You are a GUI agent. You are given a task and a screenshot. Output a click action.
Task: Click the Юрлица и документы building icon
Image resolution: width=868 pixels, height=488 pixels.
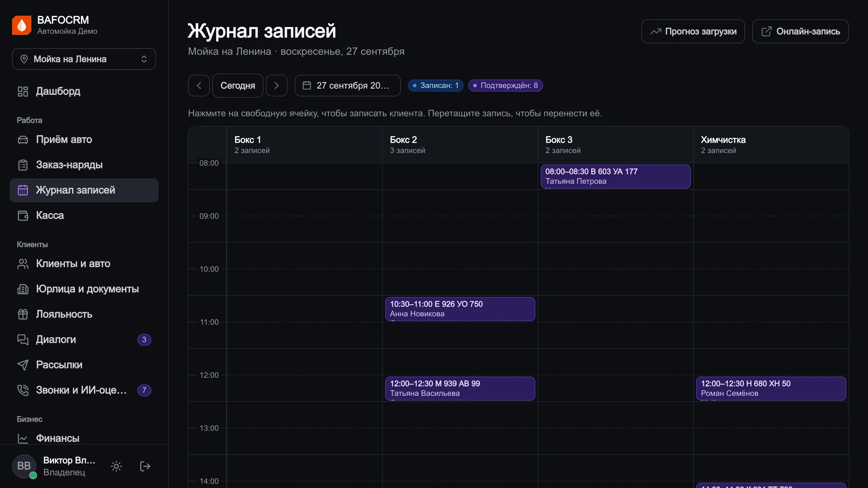click(x=23, y=289)
